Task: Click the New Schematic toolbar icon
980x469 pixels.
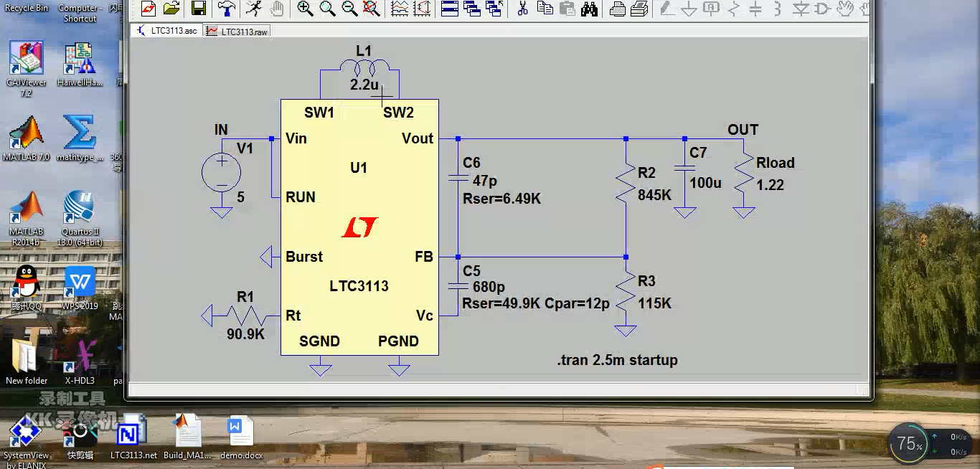Action: coord(149,9)
